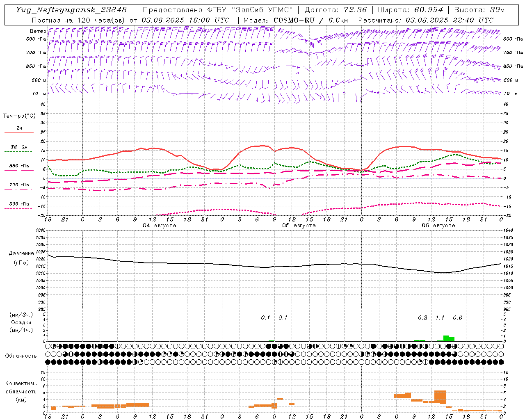Click the tallest green precipitation bar
This screenshot has height=420, width=525.
(446, 338)
